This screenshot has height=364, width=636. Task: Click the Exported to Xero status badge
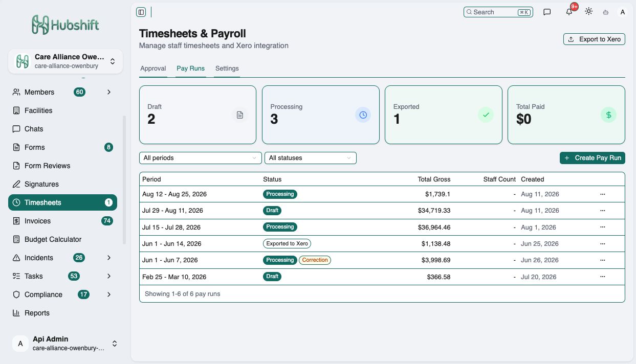tap(287, 244)
